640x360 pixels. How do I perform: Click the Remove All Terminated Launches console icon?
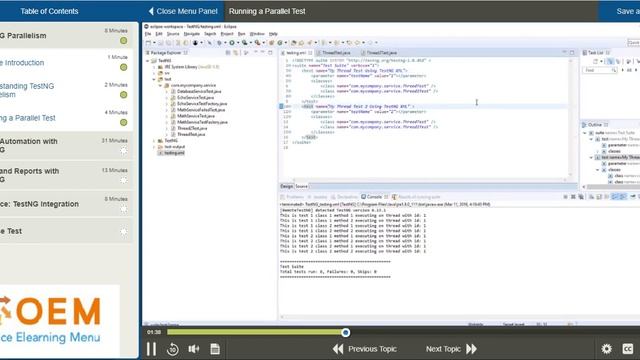tap(581, 197)
